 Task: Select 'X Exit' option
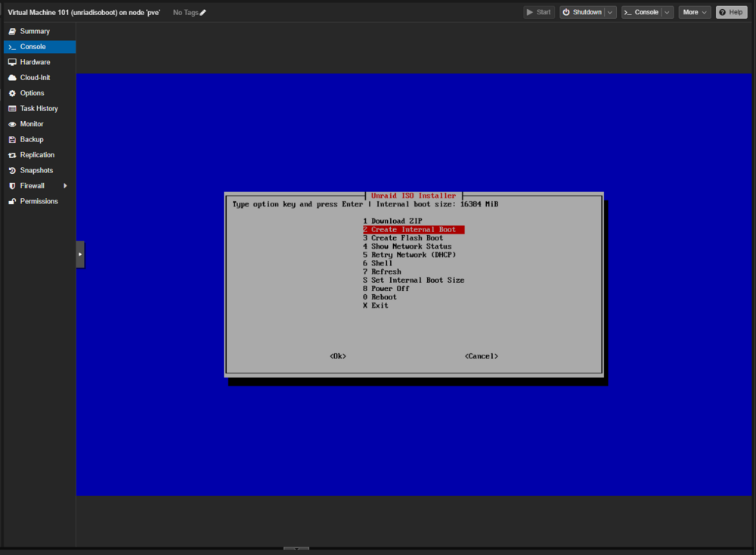click(x=376, y=305)
